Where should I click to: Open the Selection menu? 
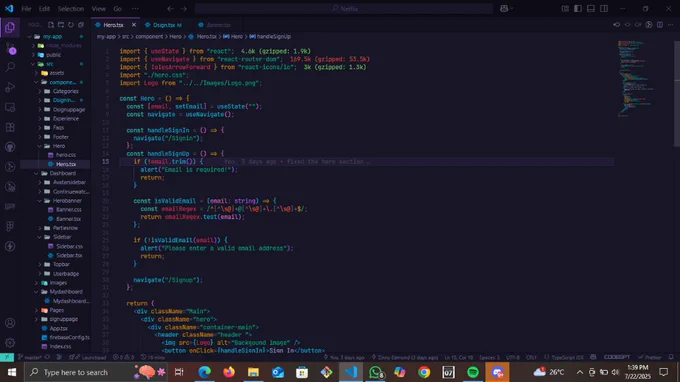coord(71,9)
